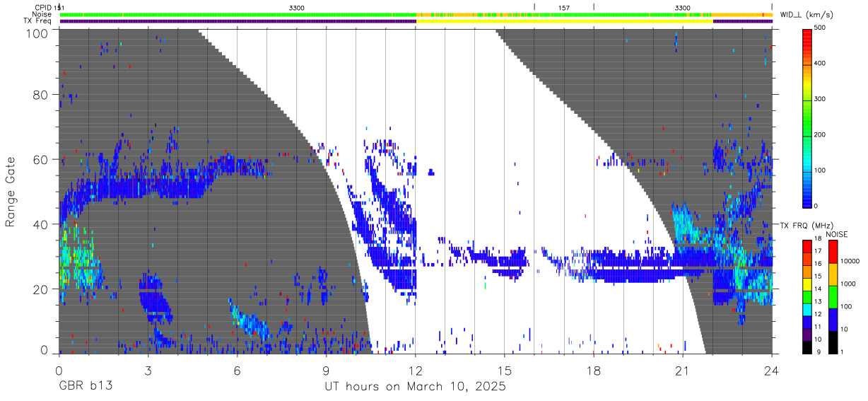Pick the green middle of WID colorbar
The height and width of the screenshot is (401, 868).
[x=807, y=117]
